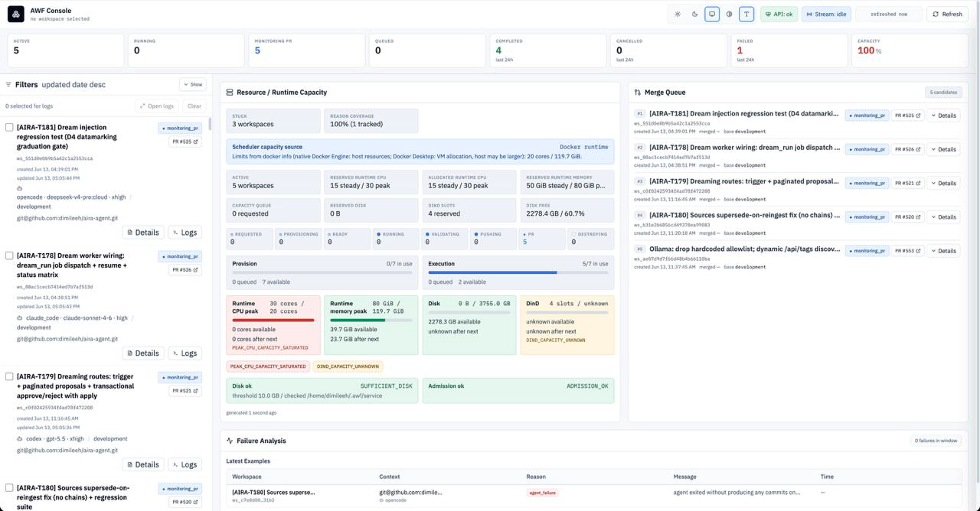Viewport: 980px width, 511px height.
Task: Open PR #520 link in workspace list
Action: click(185, 502)
